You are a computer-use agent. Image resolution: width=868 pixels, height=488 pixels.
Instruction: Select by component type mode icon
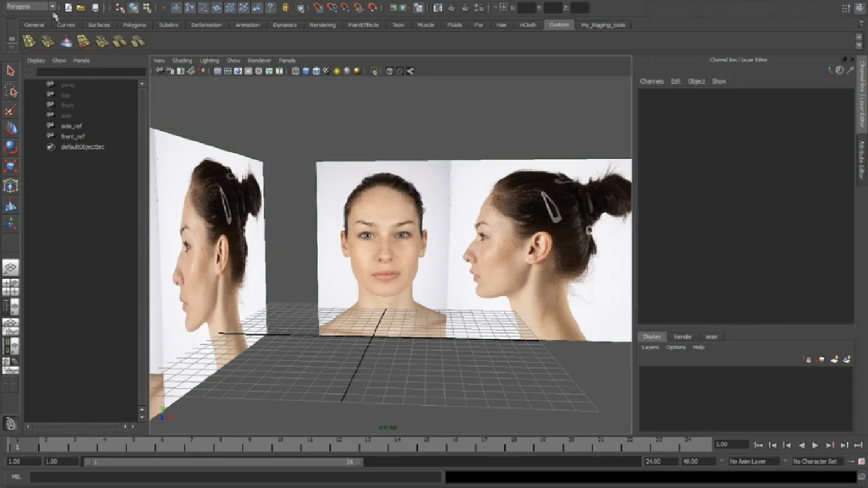click(146, 8)
